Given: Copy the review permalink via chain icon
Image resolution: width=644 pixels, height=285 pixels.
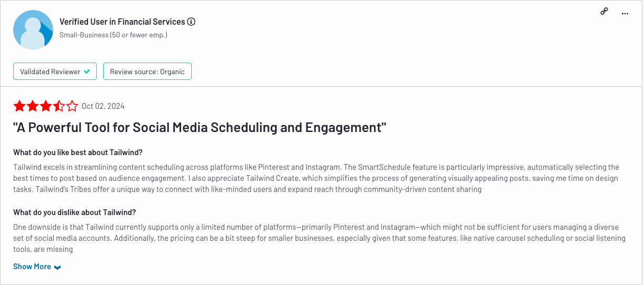Looking at the screenshot, I should 605,12.
